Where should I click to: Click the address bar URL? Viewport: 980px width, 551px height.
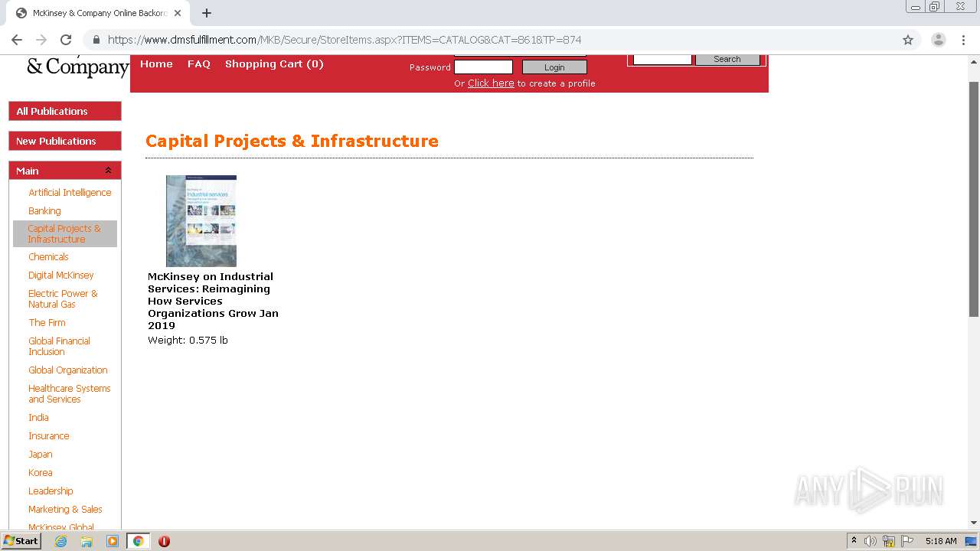tap(345, 40)
